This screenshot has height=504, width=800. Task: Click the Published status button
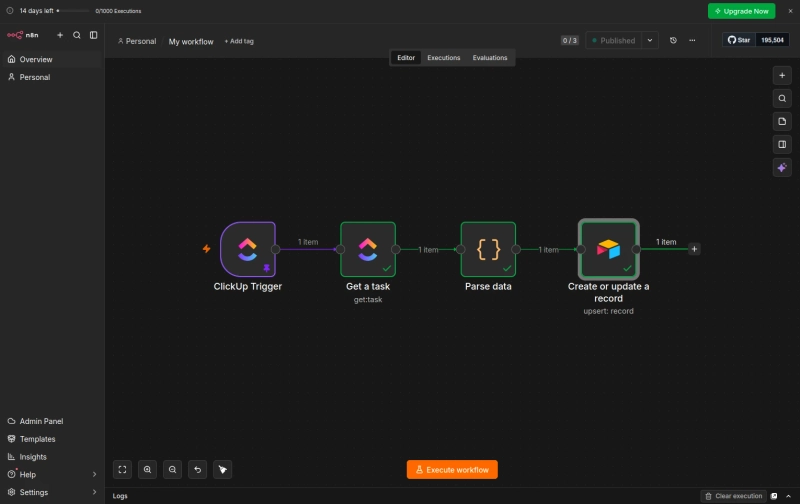pos(613,40)
